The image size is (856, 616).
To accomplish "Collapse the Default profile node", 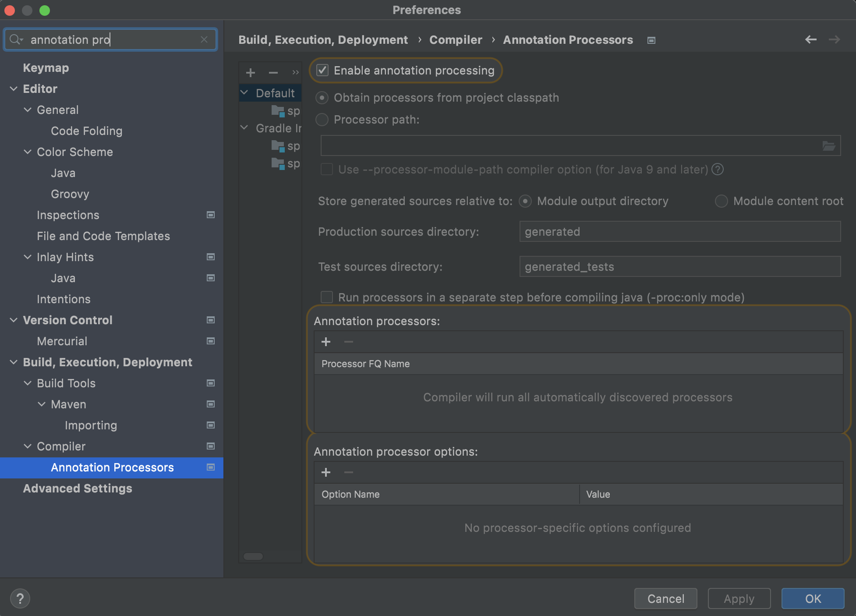I will coord(244,93).
